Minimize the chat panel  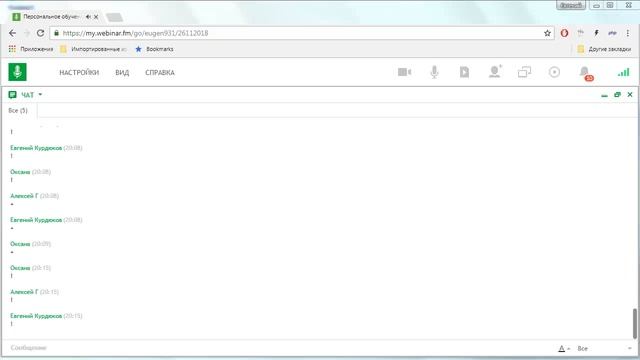point(604,95)
